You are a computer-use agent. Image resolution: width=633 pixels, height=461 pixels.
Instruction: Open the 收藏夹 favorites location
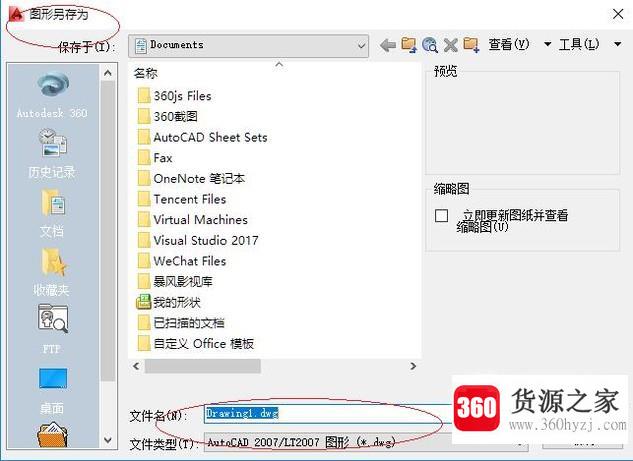tap(52, 272)
